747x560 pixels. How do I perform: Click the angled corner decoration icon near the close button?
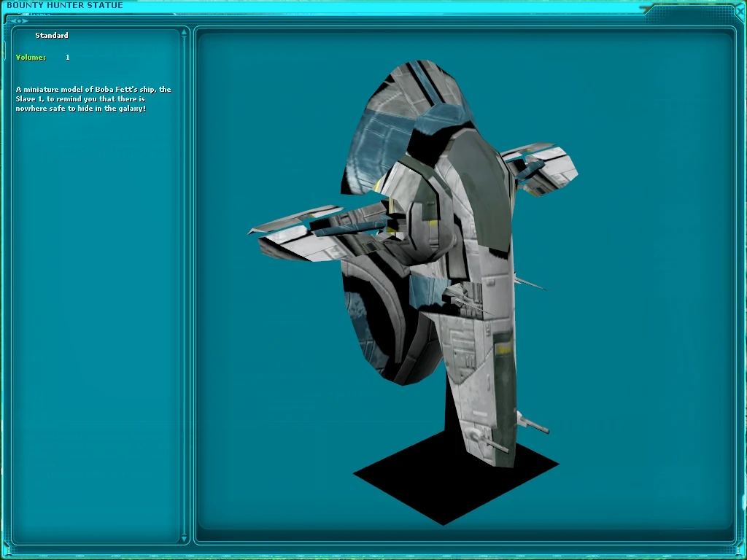646,7
